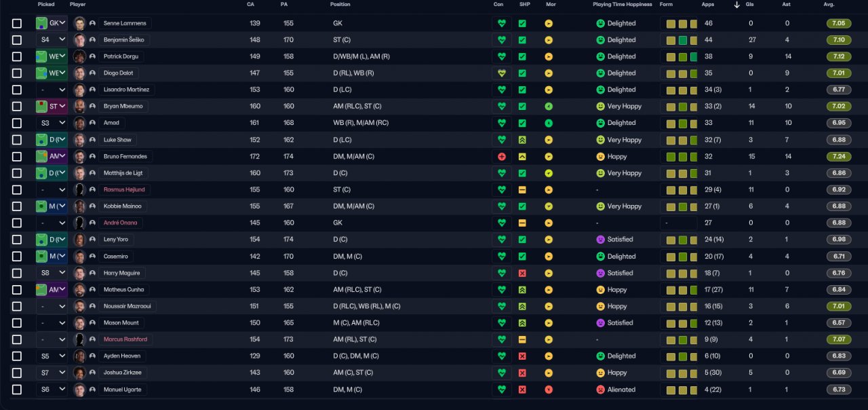Screen dimensions: 868x410
Task: Tick the checkbox for Benjamin Šeško
Action: point(17,40)
